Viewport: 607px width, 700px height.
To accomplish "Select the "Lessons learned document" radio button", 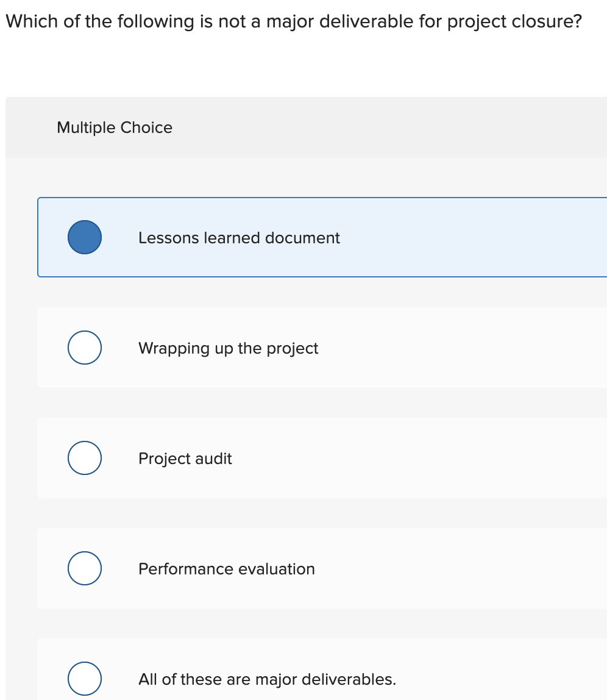I will pos(85,237).
